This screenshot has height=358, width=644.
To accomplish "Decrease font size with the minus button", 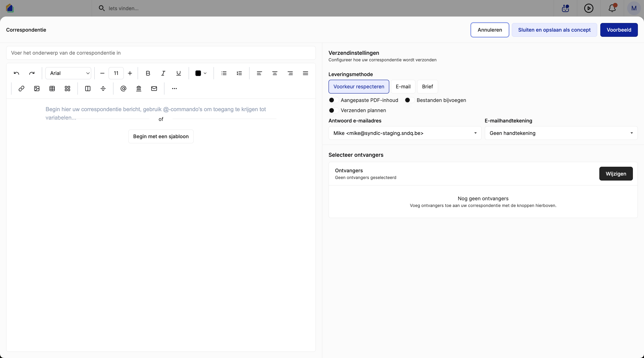I will 102,73.
